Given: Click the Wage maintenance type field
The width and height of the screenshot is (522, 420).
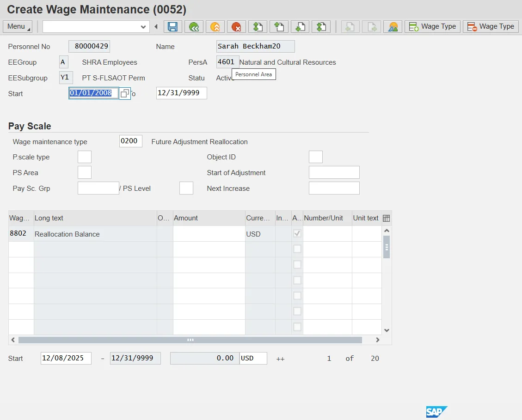Looking at the screenshot, I should [x=130, y=141].
